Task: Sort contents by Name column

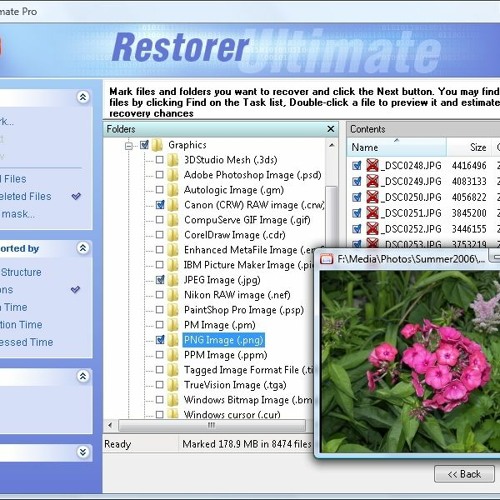Action: tap(396, 147)
